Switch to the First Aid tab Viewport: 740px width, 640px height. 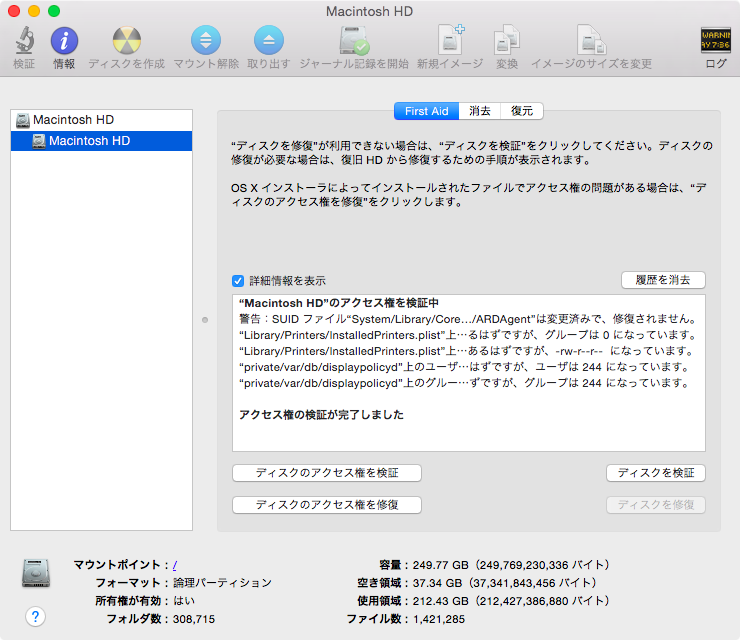point(426,111)
